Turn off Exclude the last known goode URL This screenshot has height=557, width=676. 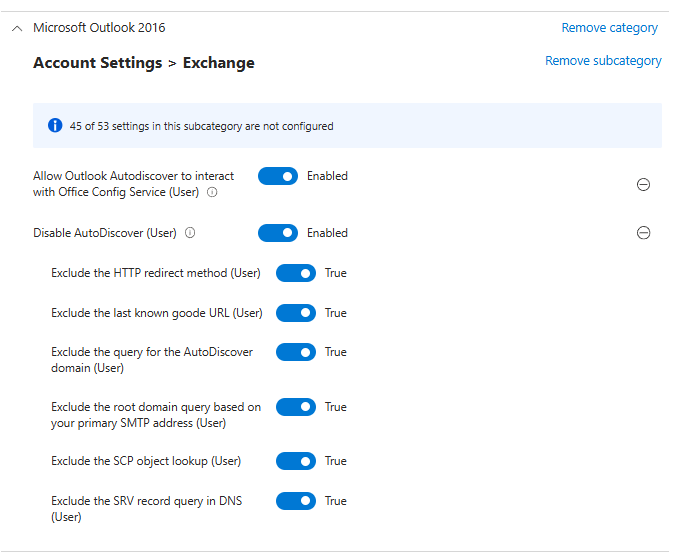(296, 313)
